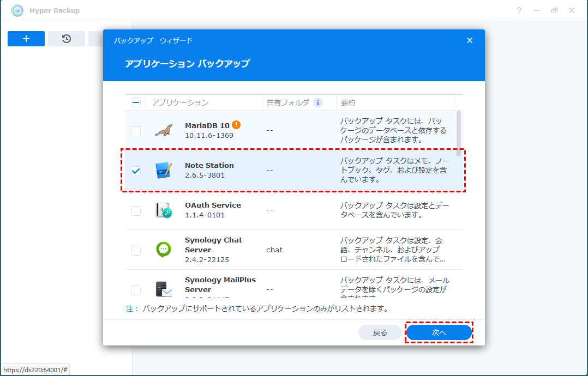Click the OAuth Service name text

click(x=213, y=205)
